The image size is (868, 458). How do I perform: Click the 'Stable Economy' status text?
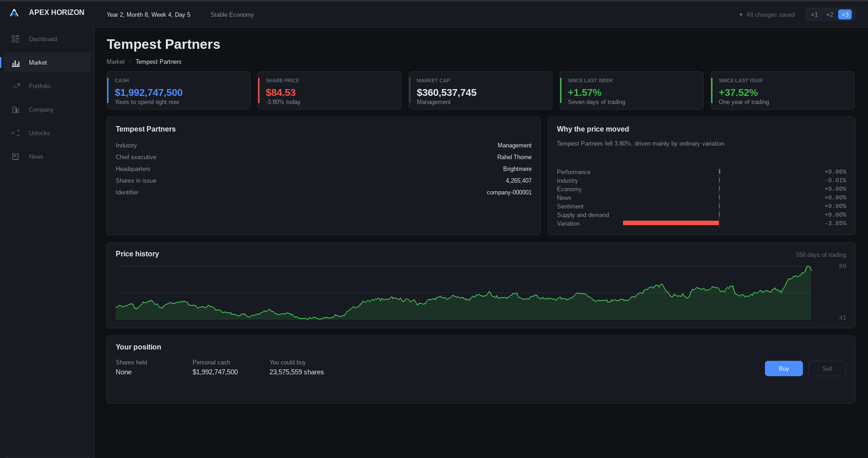[x=232, y=14]
